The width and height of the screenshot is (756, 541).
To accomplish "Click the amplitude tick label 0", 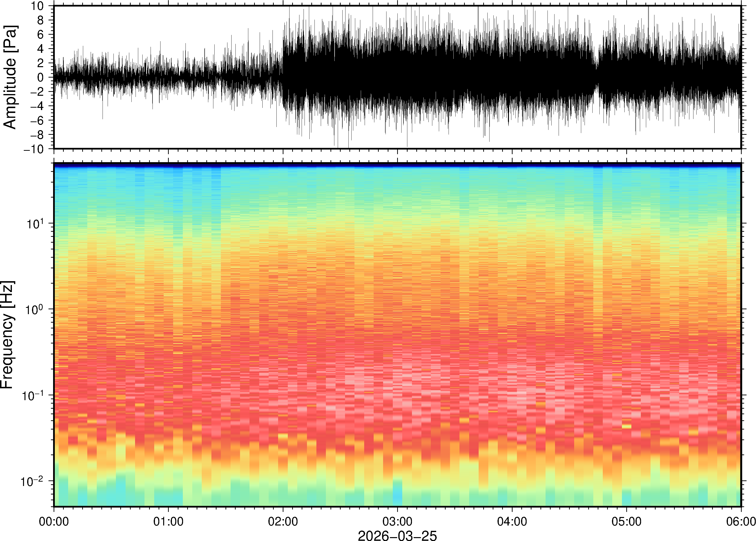I will coord(41,77).
